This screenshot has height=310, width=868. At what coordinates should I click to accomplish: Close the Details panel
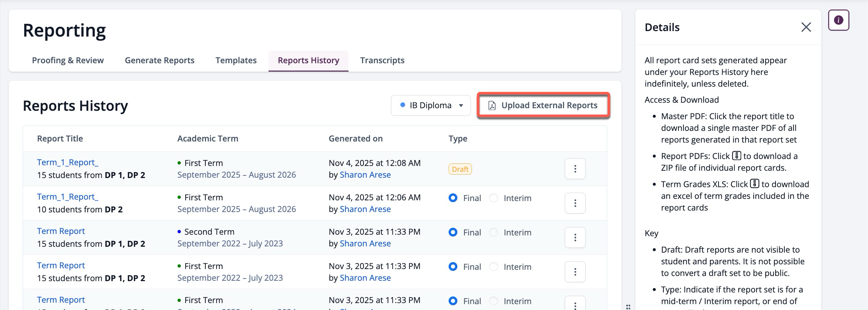pyautogui.click(x=806, y=27)
